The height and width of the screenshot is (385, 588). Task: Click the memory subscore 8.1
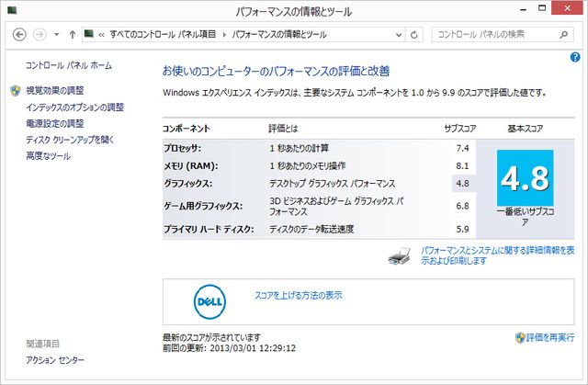462,165
